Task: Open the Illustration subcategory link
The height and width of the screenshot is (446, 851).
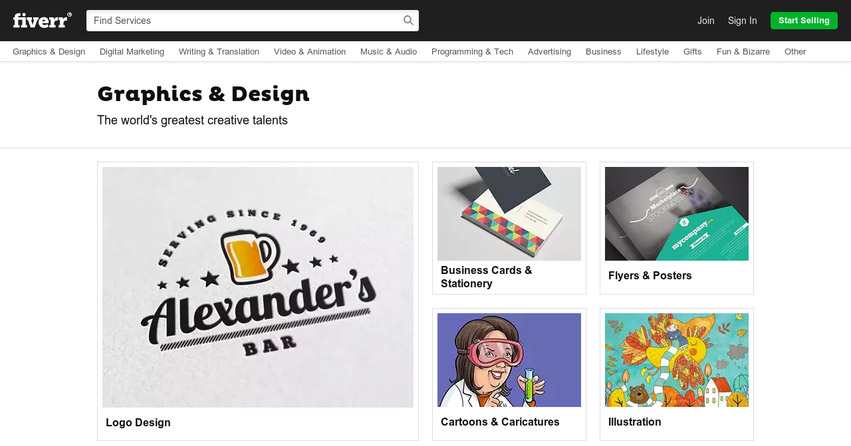Action: click(634, 422)
